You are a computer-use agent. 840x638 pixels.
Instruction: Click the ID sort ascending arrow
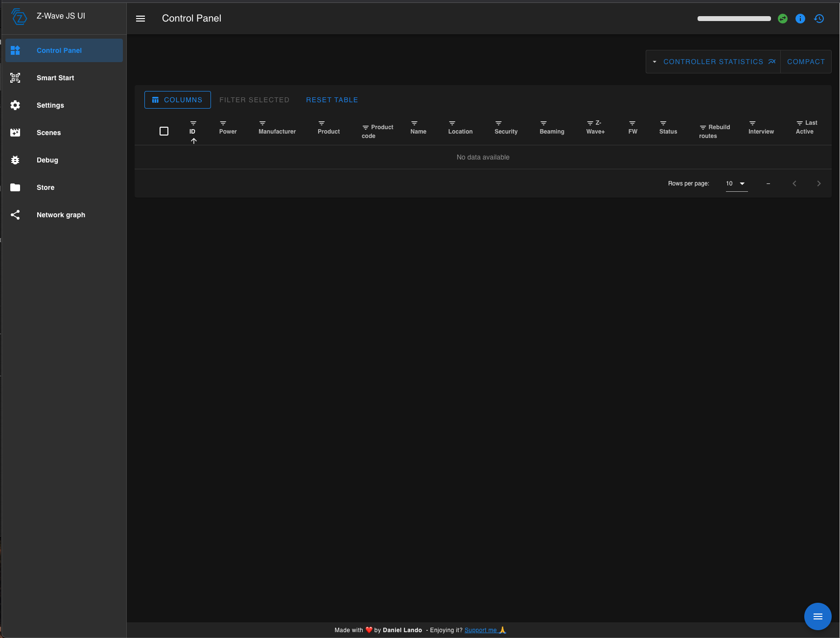coord(194,141)
